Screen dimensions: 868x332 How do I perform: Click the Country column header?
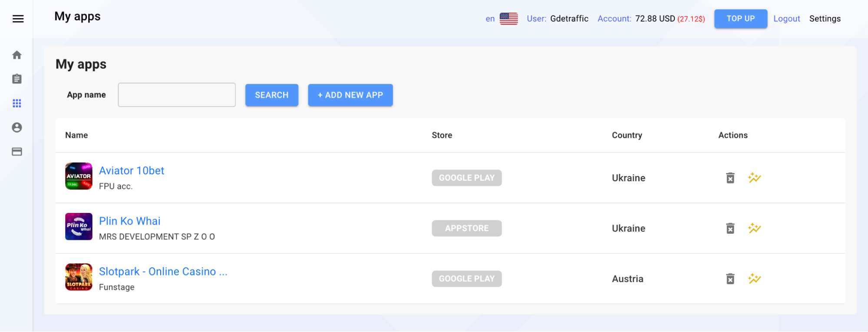point(627,135)
